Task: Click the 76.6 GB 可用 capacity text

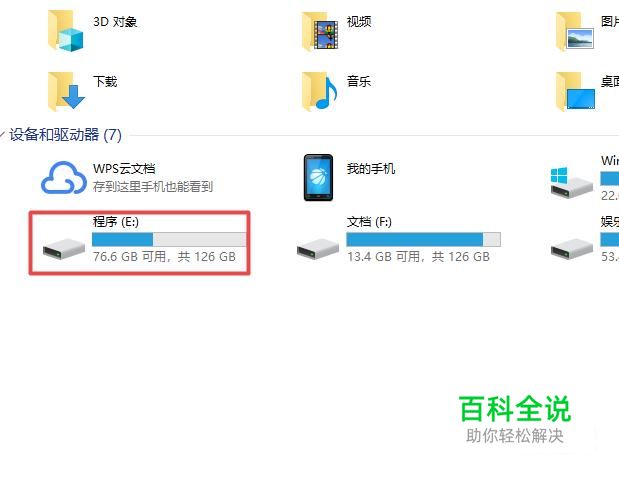Action: click(x=129, y=257)
